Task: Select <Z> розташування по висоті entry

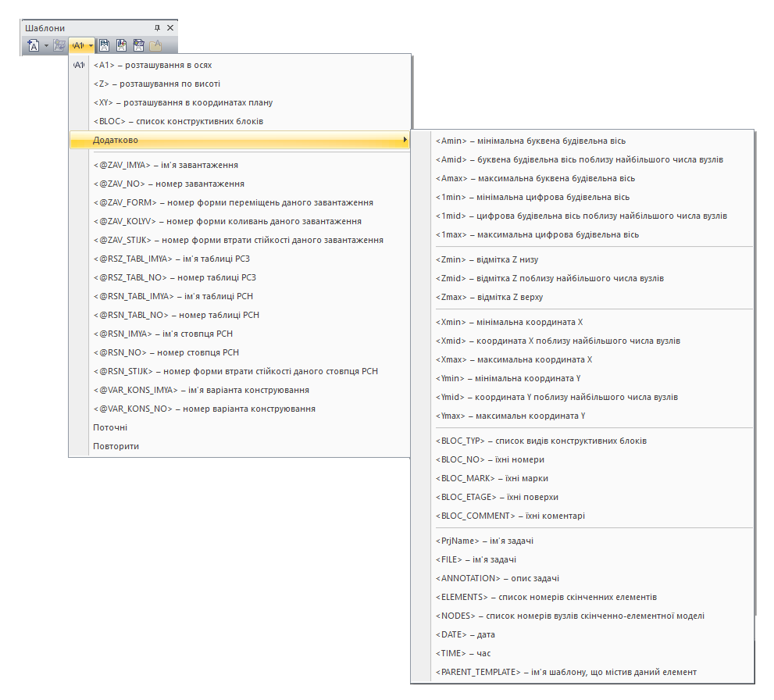Action: (156, 84)
